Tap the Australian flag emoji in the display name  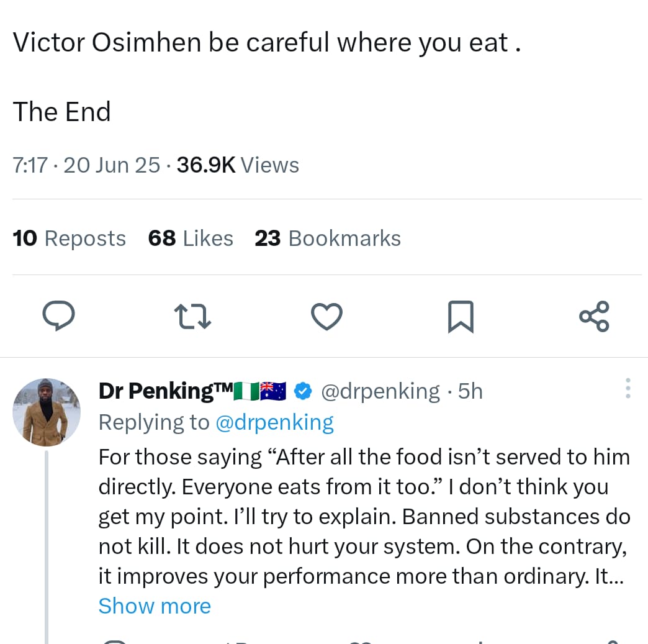tap(272, 391)
